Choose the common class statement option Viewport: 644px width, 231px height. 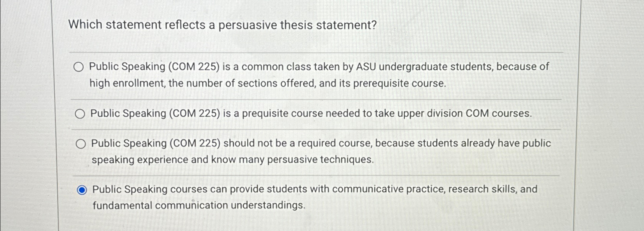pyautogui.click(x=80, y=67)
